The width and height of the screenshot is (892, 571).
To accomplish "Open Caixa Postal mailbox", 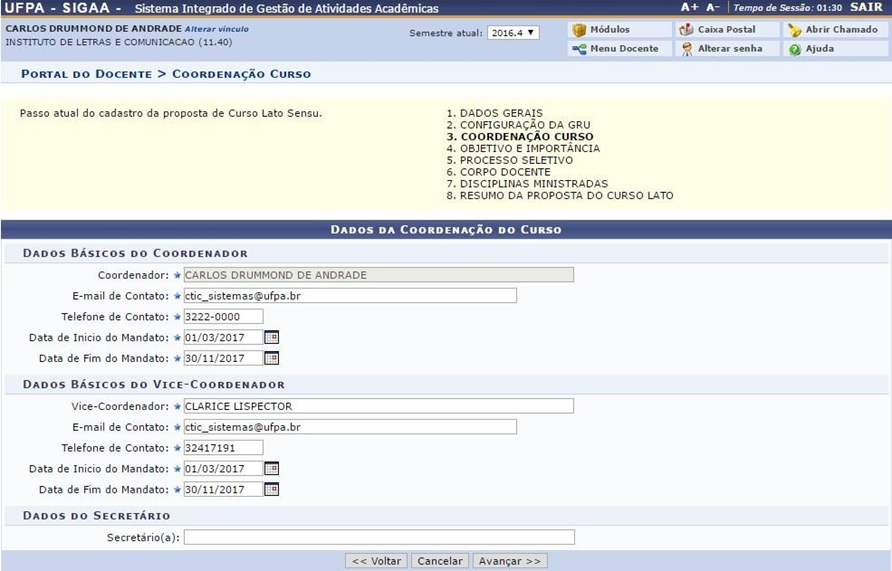I will [x=726, y=30].
